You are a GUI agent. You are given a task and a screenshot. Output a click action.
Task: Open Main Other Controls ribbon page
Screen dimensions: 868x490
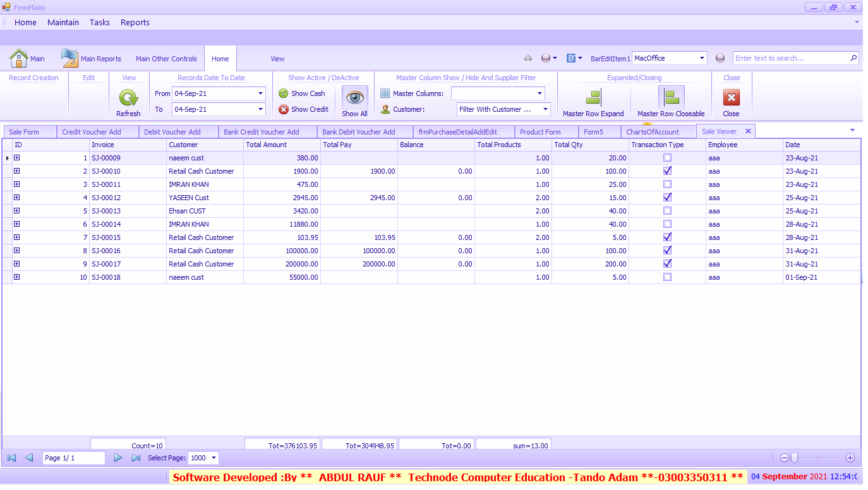tap(166, 59)
